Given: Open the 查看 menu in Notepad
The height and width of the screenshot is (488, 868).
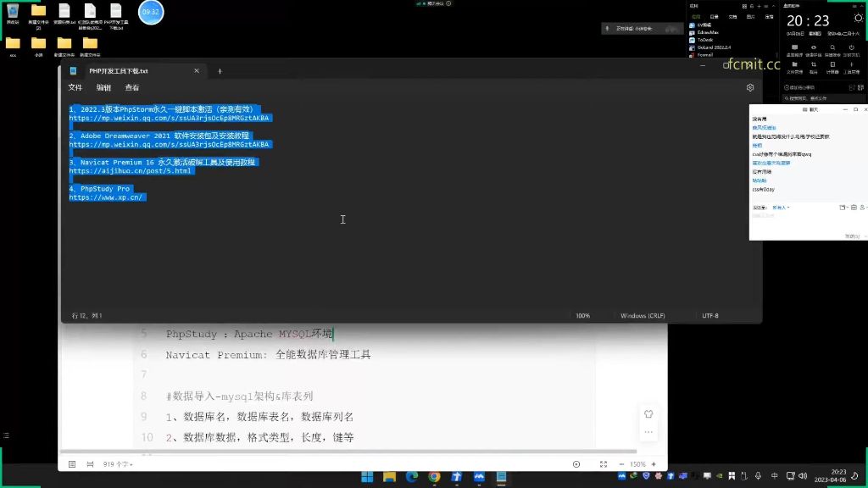Looking at the screenshot, I should point(131,87).
